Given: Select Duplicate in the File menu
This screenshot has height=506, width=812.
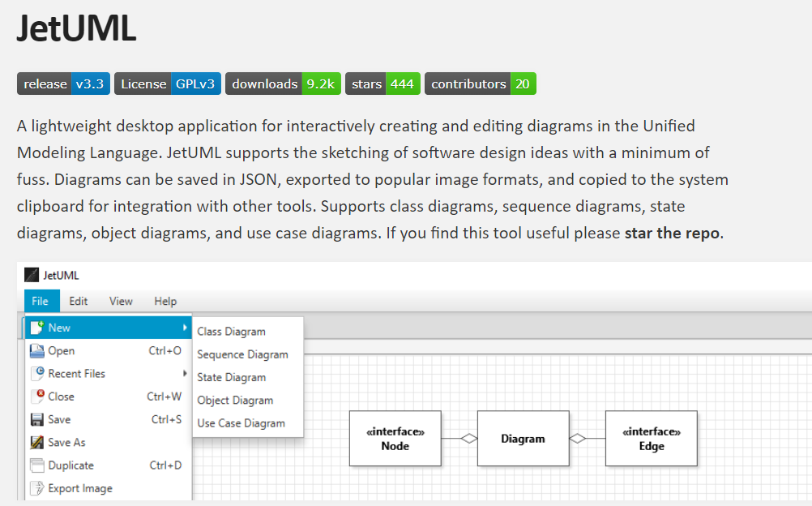Looking at the screenshot, I should coord(109,465).
